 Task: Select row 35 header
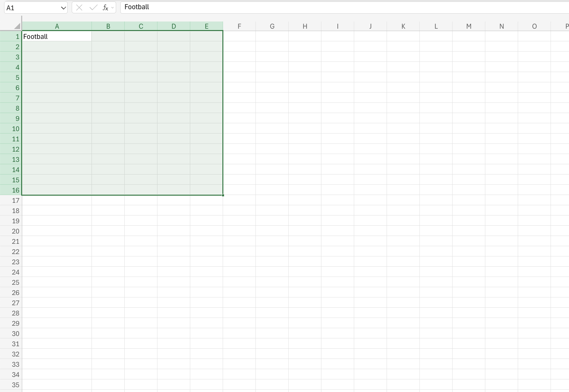15,385
